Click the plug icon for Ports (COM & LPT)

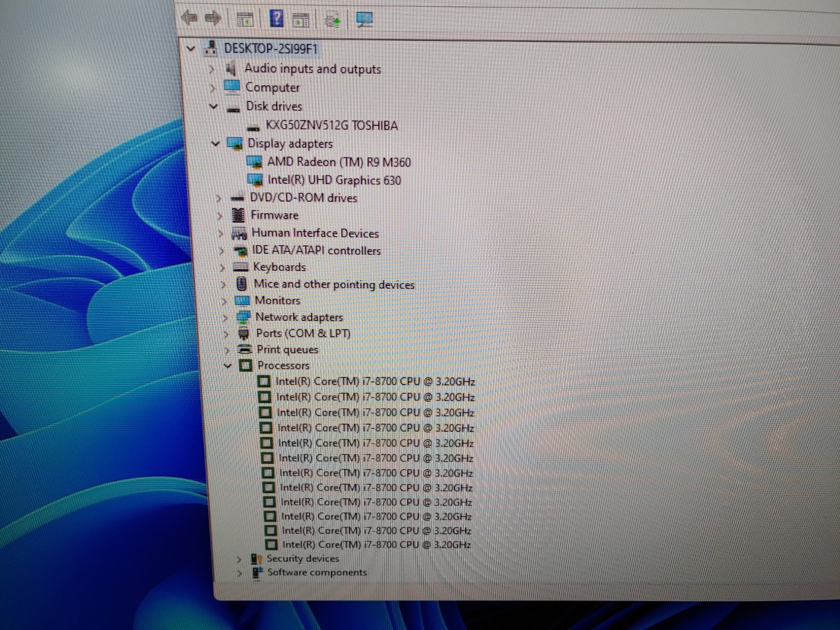(244, 334)
